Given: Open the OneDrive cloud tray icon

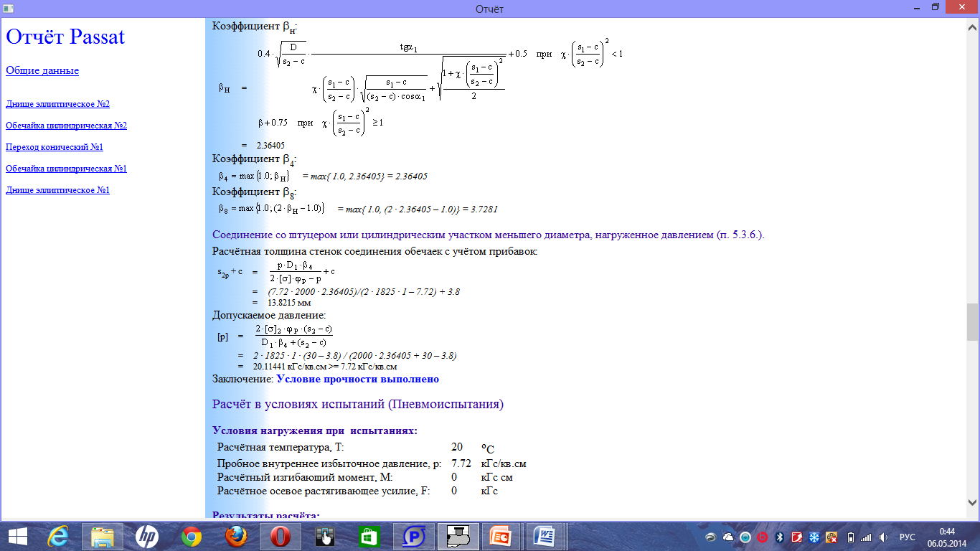Looking at the screenshot, I should (x=728, y=537).
